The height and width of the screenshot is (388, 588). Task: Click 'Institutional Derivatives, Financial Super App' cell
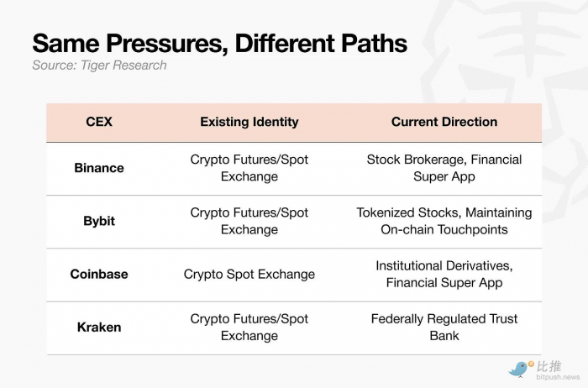point(444,274)
